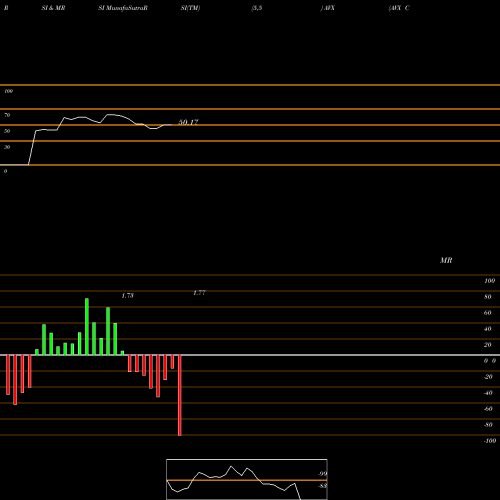Click the -40 label on MR axis
This screenshot has height=500, width=500.
pos(488,393)
